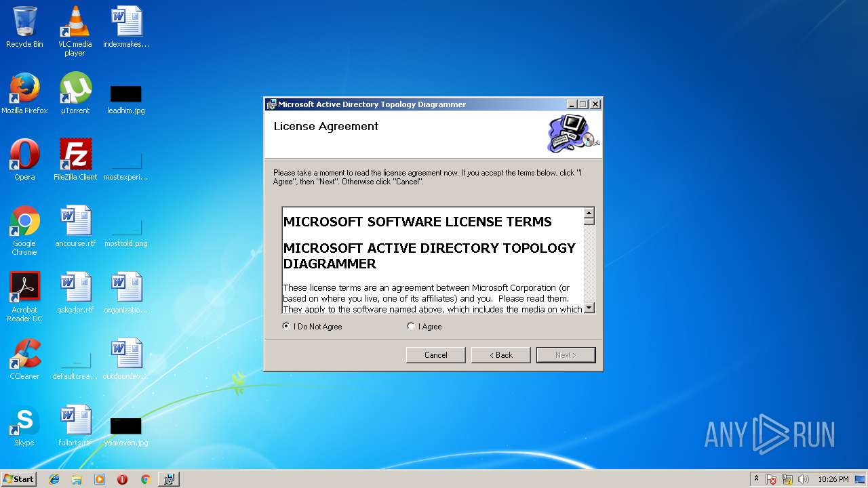
Task: Click the installer computer graphic in the header
Action: [x=573, y=134]
